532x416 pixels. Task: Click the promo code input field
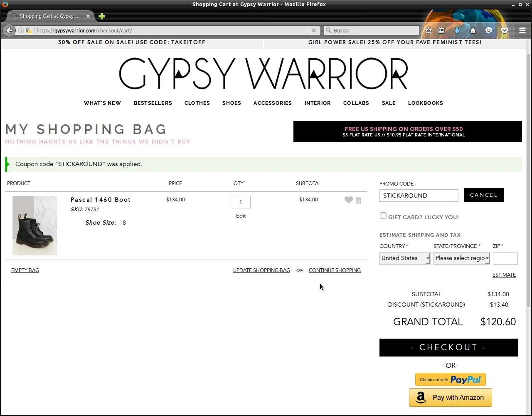[x=419, y=196]
